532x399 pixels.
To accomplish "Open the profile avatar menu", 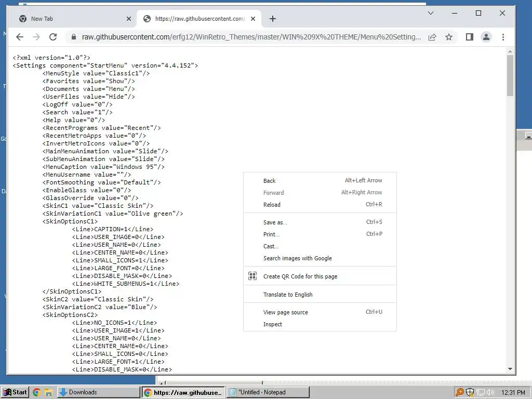I will click(486, 37).
